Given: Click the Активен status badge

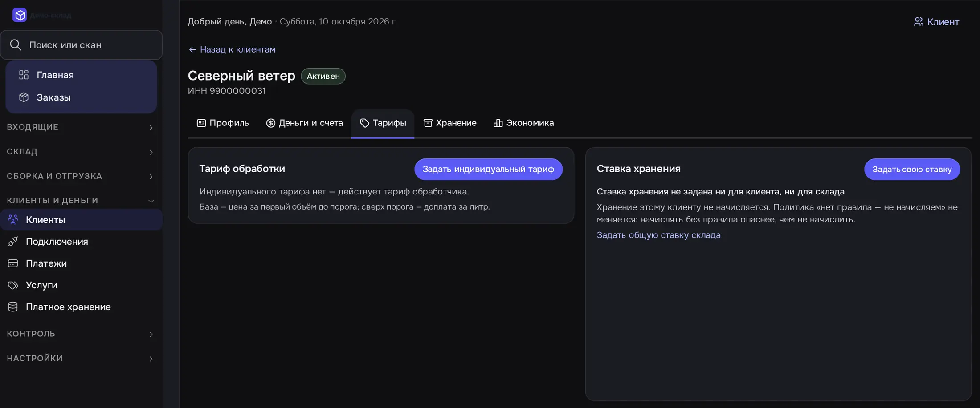Looking at the screenshot, I should tap(323, 76).
